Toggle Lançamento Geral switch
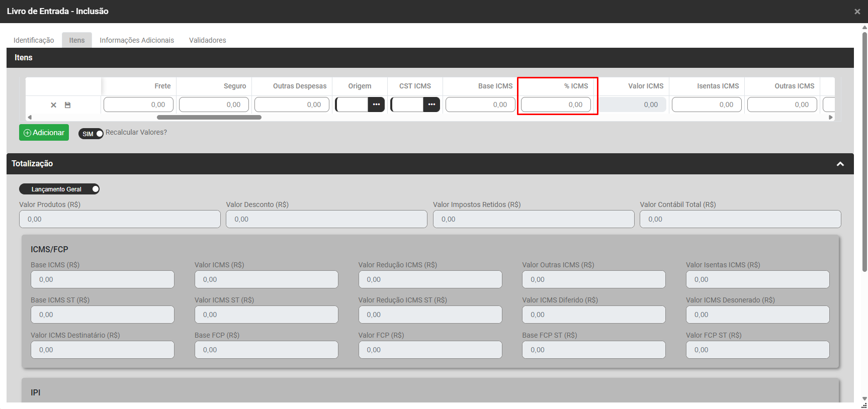Viewport: 868px width, 409px height. (59, 189)
